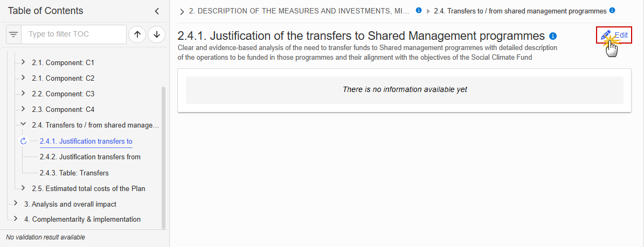Open info icon after section 2 breadcrumb
The image size is (644, 247).
pyautogui.click(x=419, y=10)
